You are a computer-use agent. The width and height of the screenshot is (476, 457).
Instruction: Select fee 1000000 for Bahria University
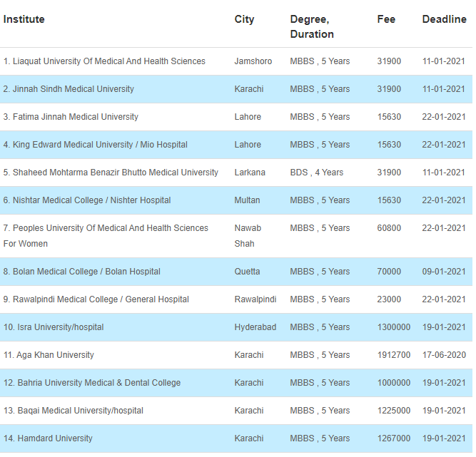pyautogui.click(x=394, y=383)
